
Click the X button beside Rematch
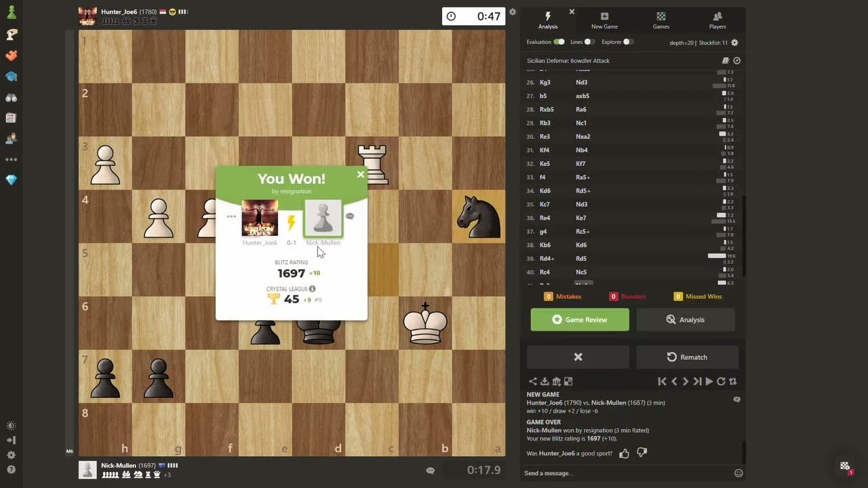click(578, 357)
